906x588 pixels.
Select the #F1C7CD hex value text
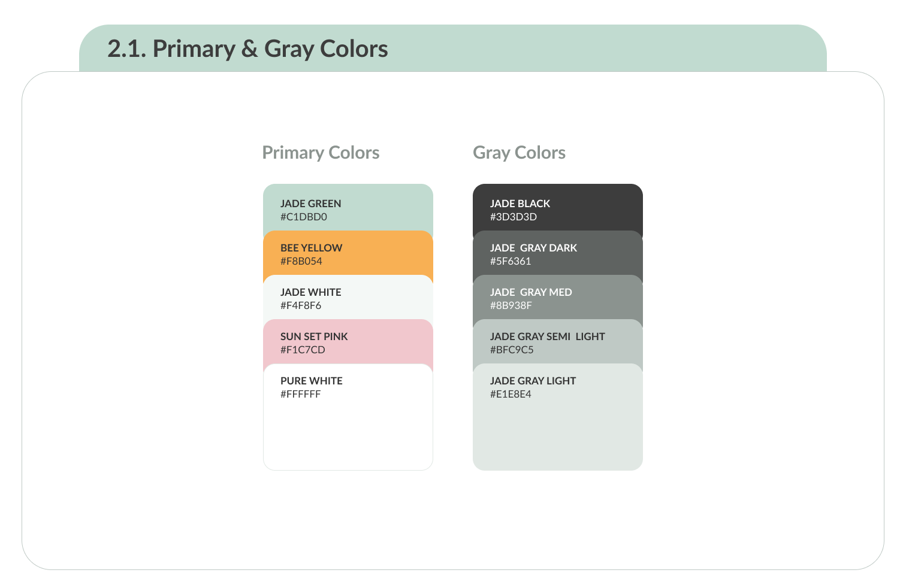pos(303,350)
